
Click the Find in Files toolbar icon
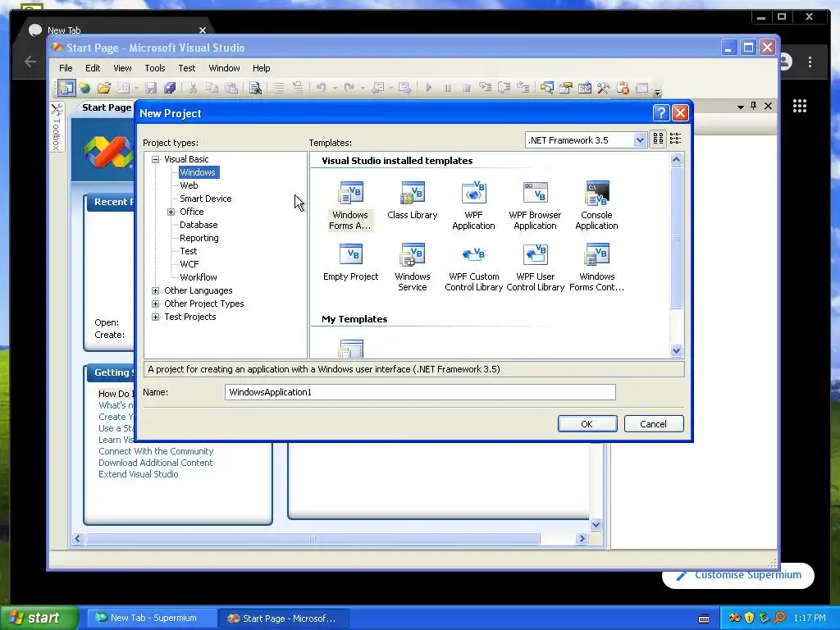(255, 88)
